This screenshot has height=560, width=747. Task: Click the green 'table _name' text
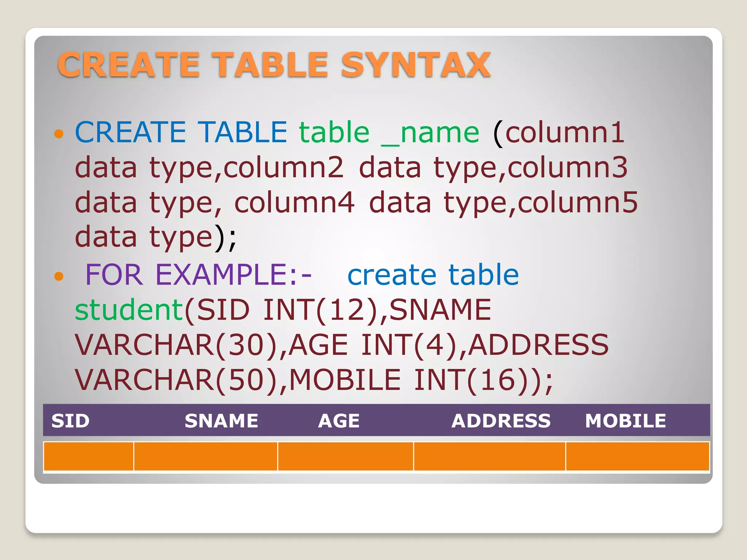coord(389,132)
